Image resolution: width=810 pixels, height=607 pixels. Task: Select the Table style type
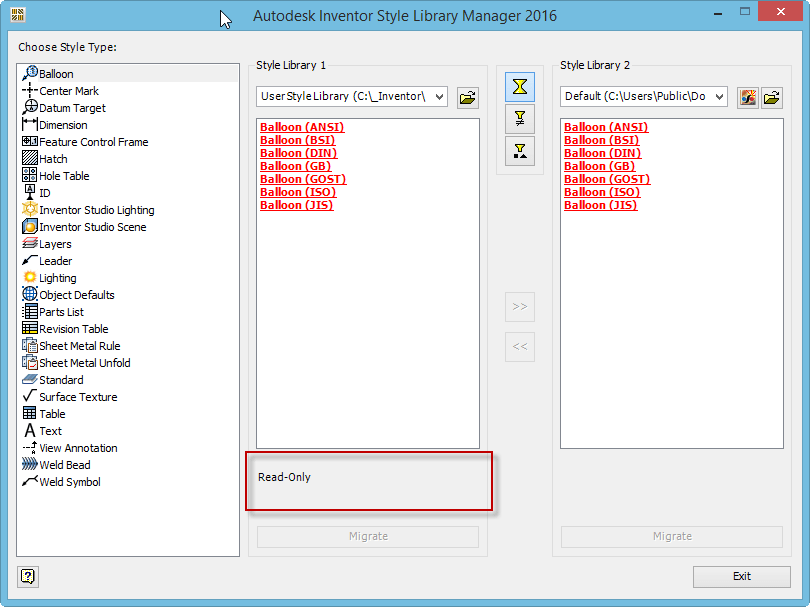pos(44,415)
